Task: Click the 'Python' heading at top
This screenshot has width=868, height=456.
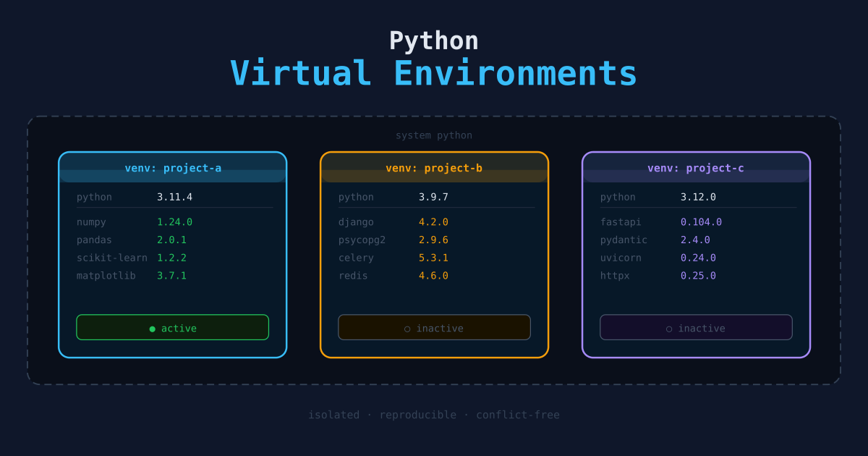Action: point(434,41)
